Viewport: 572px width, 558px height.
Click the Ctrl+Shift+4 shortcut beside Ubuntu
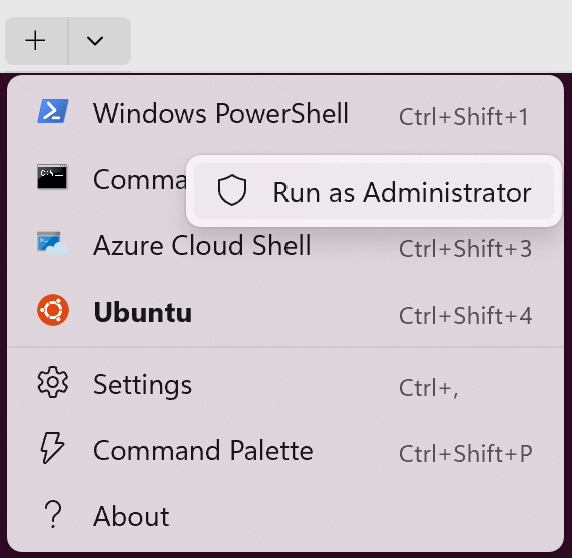465,315
